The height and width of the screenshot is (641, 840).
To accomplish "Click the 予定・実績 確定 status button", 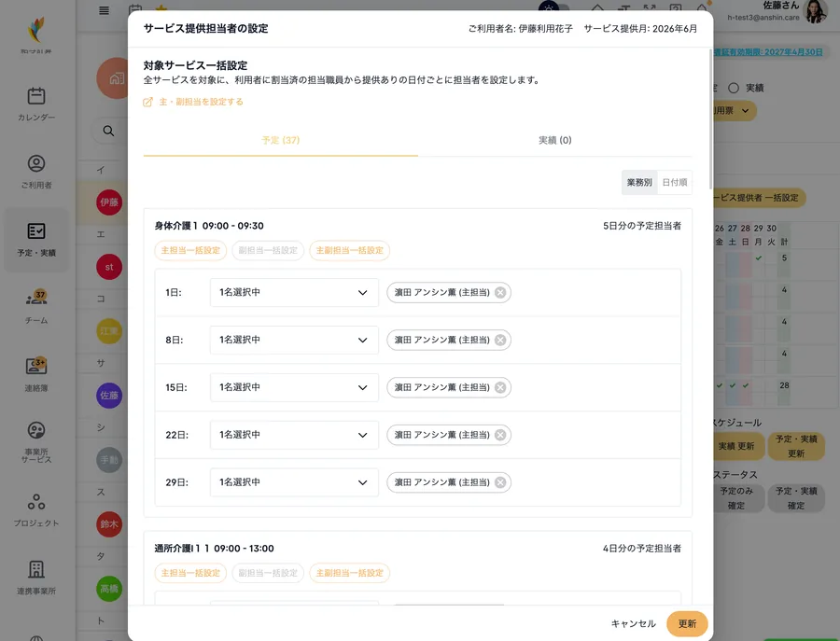I will coord(796,498).
